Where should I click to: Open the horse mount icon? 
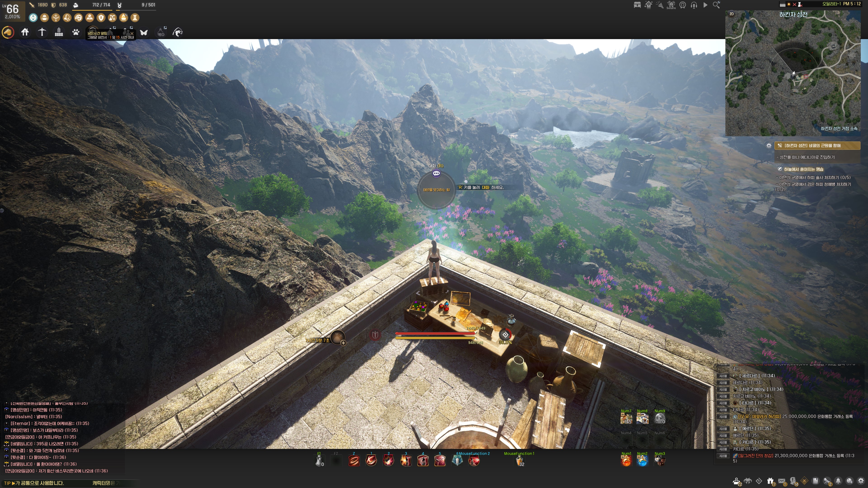8,32
